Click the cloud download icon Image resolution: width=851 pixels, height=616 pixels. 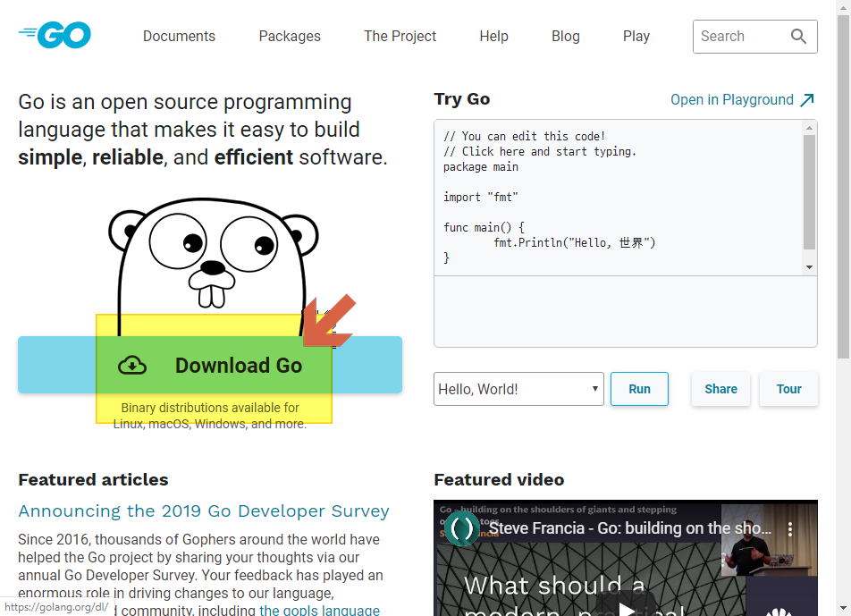click(x=132, y=366)
